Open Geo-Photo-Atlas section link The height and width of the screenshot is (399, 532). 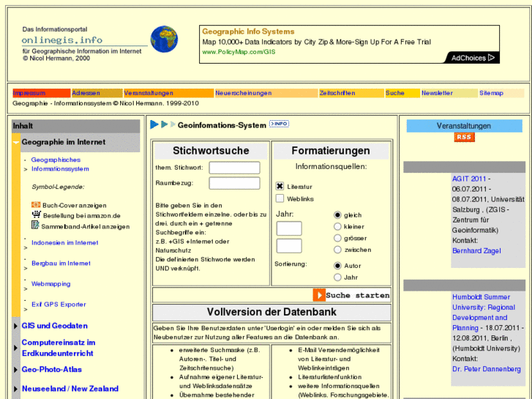(52, 369)
